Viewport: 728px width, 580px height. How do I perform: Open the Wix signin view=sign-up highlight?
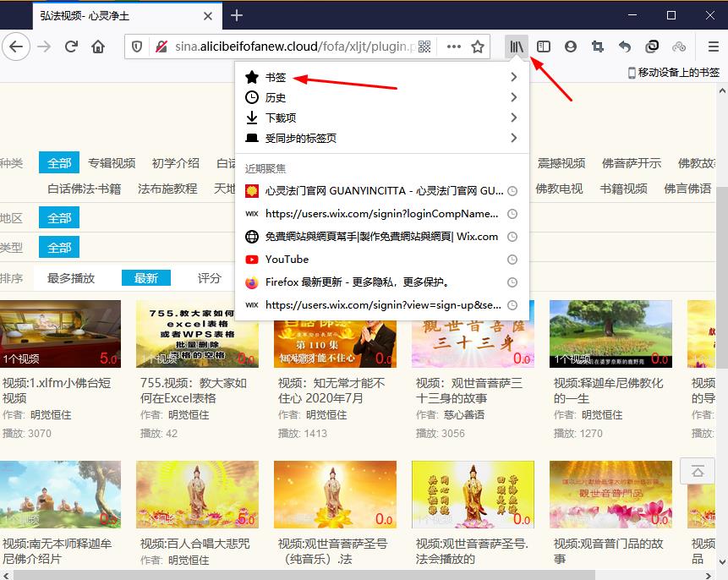tap(381, 305)
